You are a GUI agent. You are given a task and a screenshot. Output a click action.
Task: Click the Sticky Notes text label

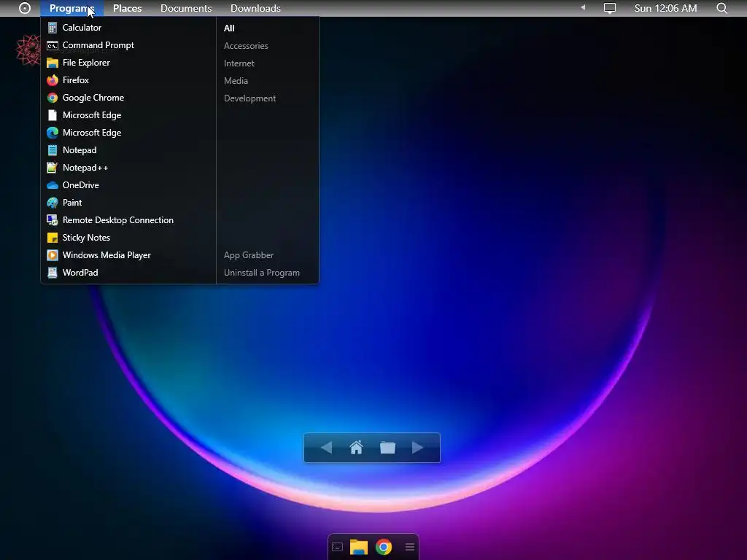point(86,238)
